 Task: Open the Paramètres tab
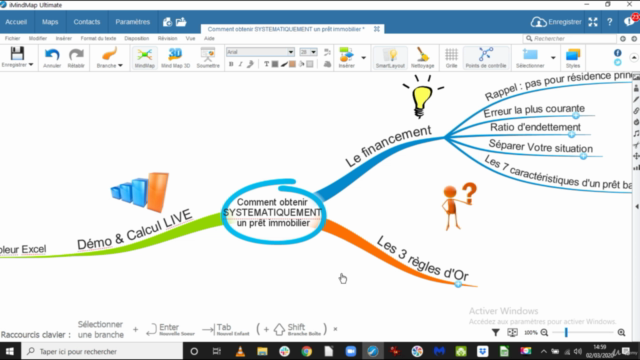click(x=133, y=22)
